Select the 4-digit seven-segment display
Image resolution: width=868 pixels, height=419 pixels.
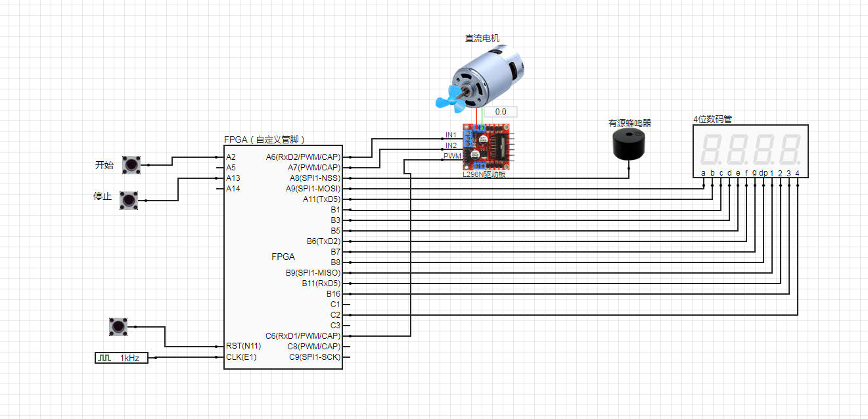click(x=750, y=151)
